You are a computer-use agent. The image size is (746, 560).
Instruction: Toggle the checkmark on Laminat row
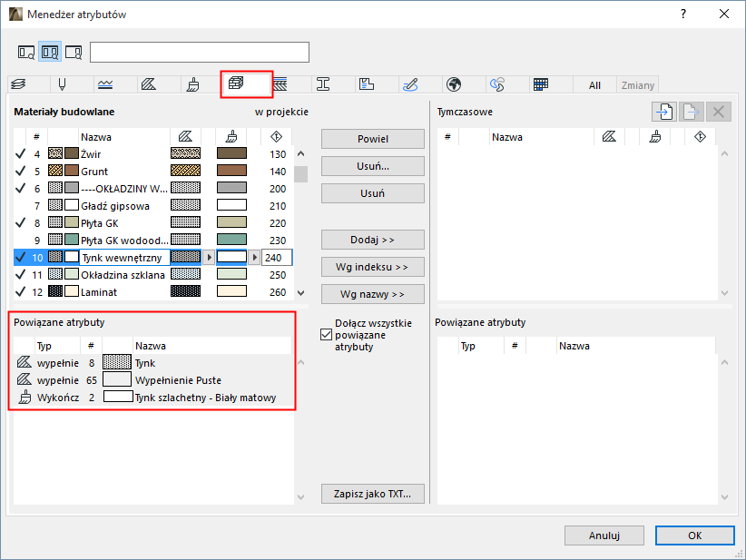(x=21, y=291)
